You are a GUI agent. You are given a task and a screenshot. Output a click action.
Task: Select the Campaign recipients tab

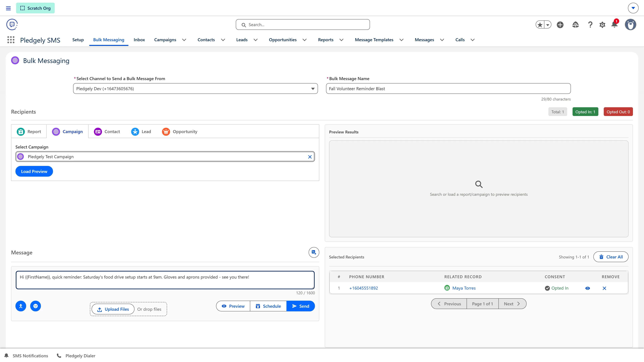tap(67, 132)
